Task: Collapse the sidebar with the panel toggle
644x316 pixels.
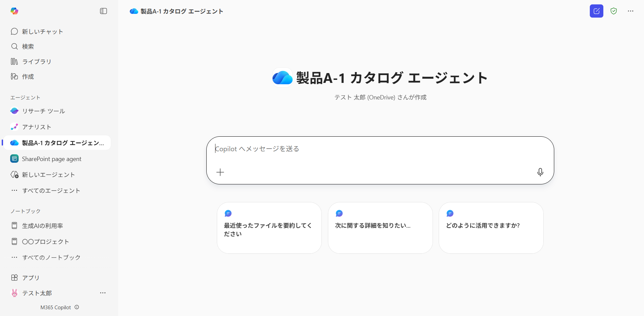Action: tap(103, 11)
